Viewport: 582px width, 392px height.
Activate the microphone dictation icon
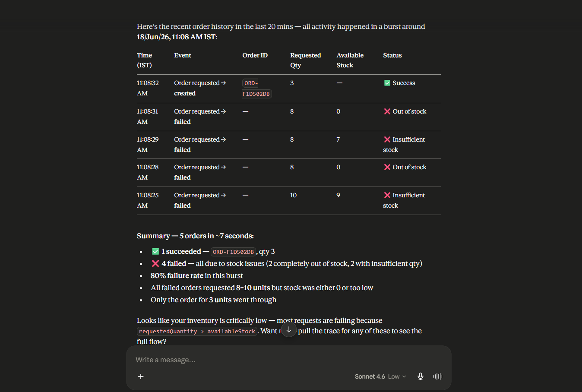[421, 376]
